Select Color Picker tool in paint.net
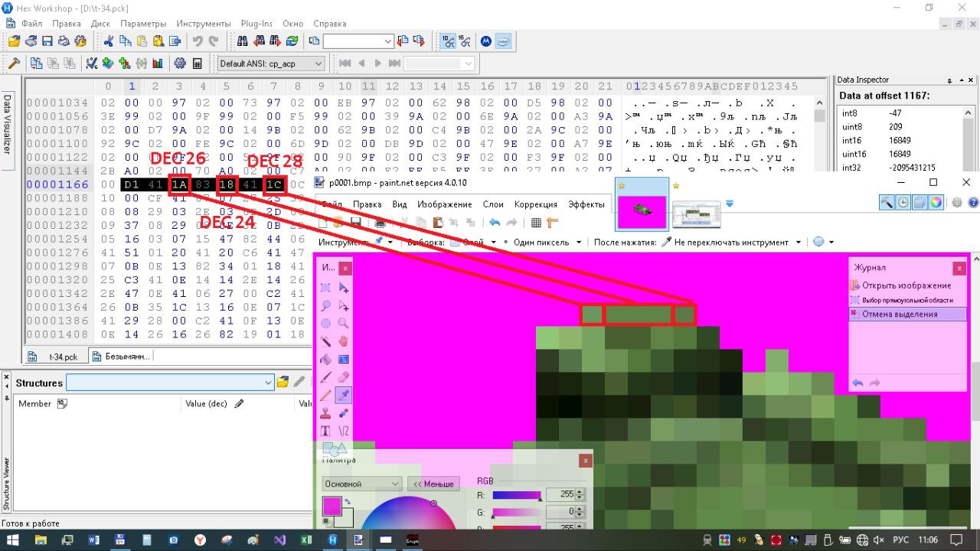The height and width of the screenshot is (551, 980). [344, 395]
